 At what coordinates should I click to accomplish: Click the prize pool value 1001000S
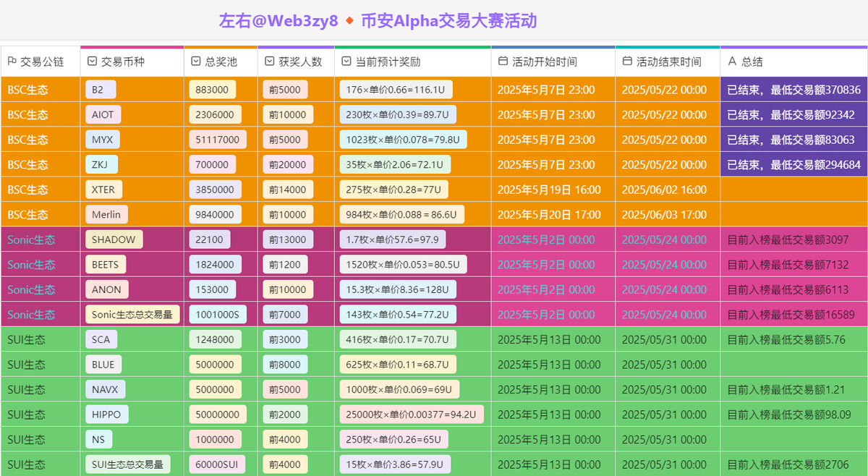point(218,315)
